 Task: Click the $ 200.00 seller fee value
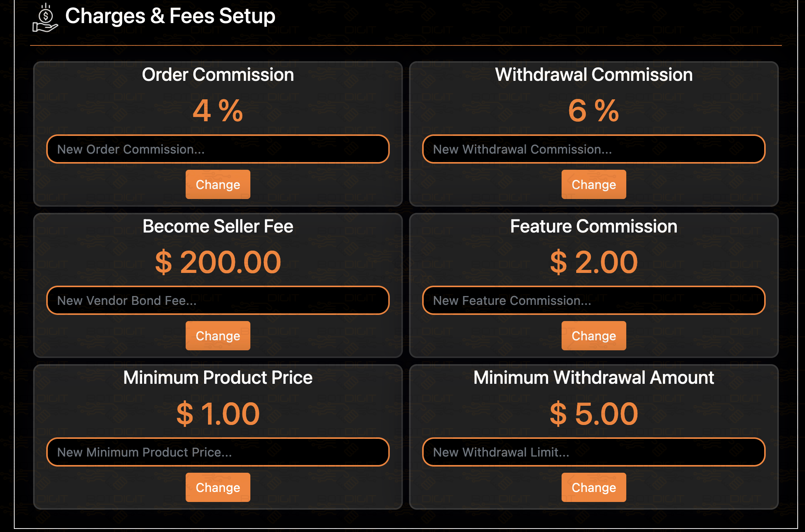point(218,262)
